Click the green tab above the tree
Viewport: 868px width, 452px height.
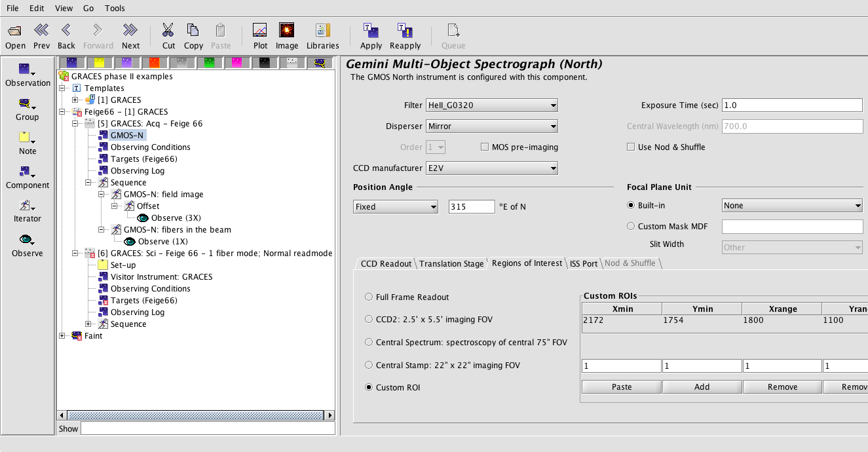coord(210,63)
